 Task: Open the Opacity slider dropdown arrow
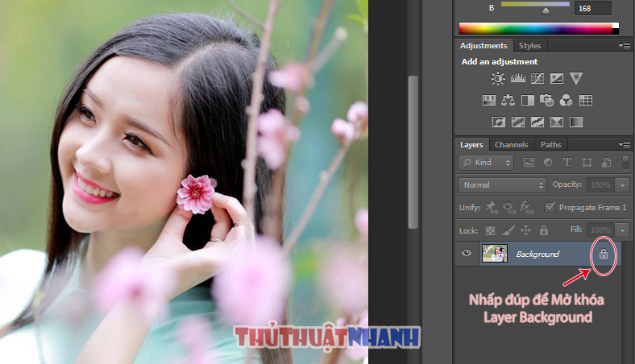click(x=622, y=185)
